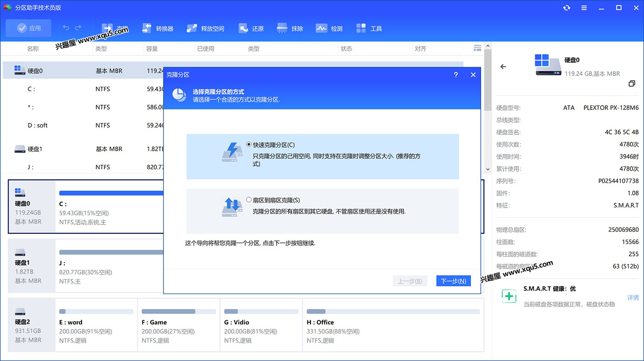Select the 硬盘1 disk map card
This screenshot has height=361, width=644.
click(x=32, y=266)
